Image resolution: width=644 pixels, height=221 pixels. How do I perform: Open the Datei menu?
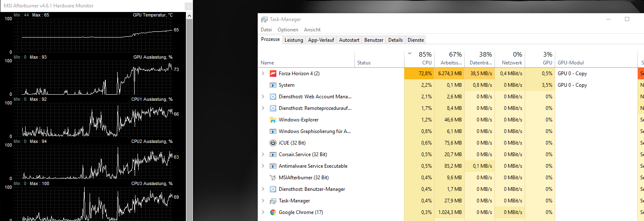(x=266, y=30)
